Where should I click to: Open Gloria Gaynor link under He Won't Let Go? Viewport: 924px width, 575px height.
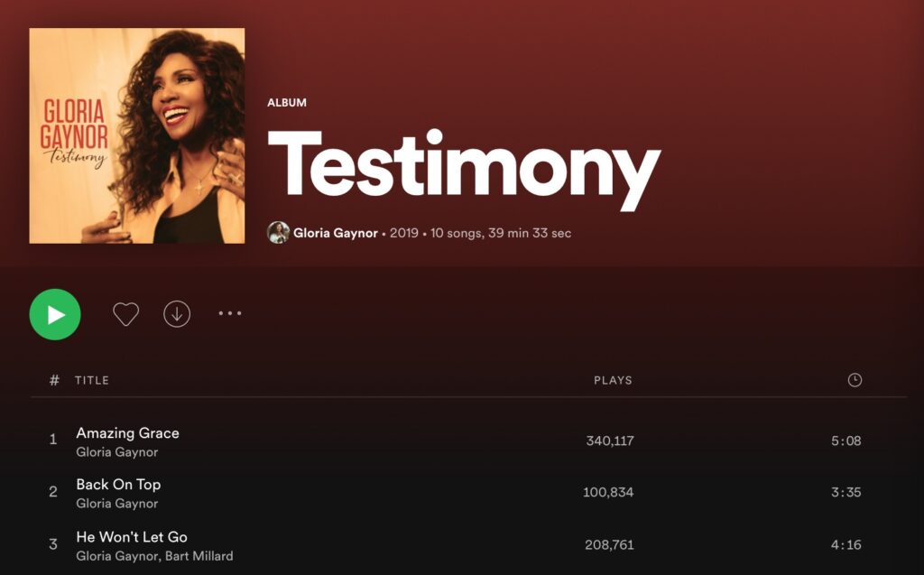(117, 556)
